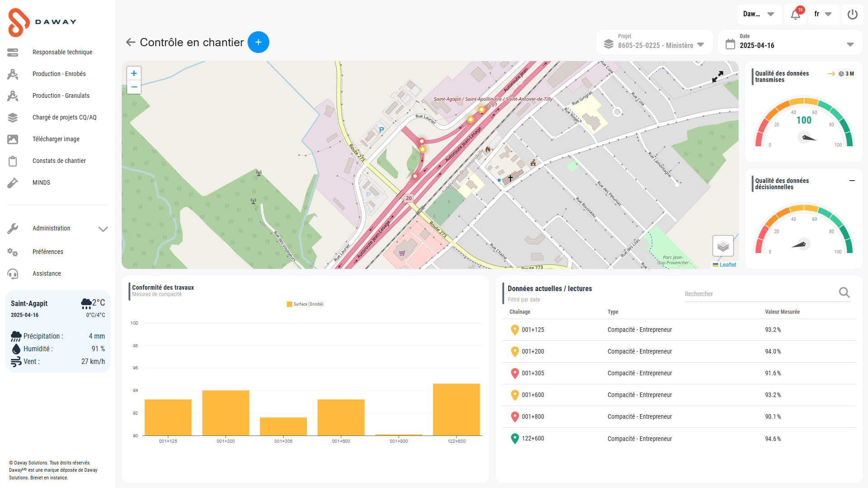
Task: Zoom out on the map
Action: pyautogui.click(x=134, y=87)
